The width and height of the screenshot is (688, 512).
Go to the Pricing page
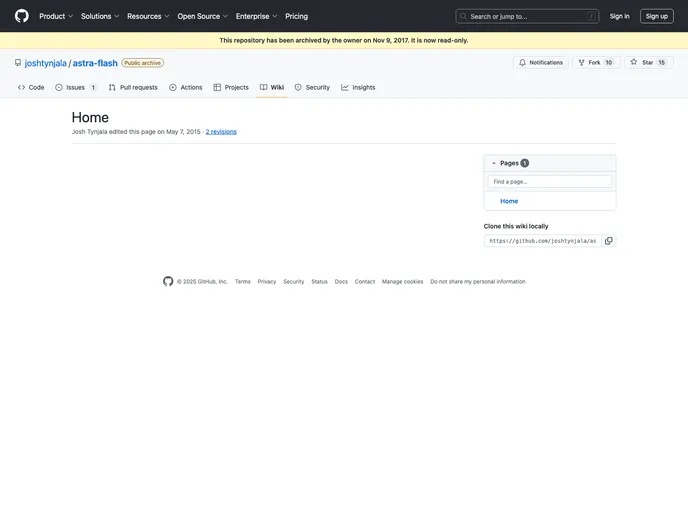coord(297,16)
